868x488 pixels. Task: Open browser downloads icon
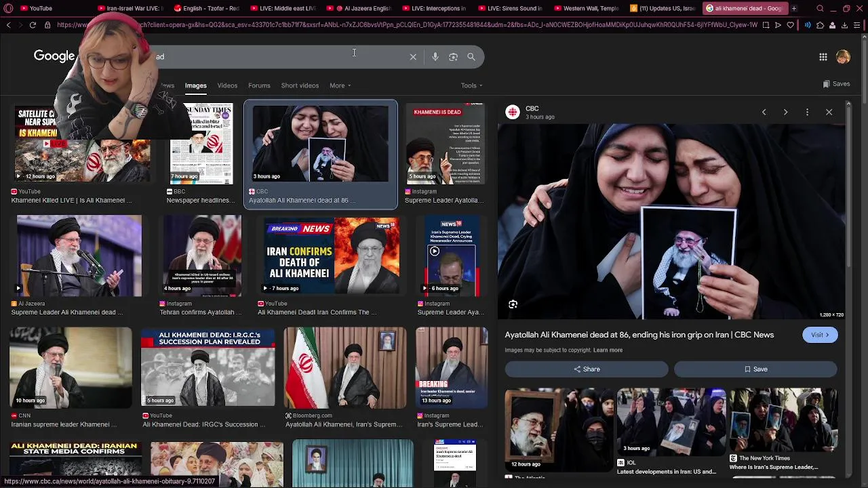point(844,25)
